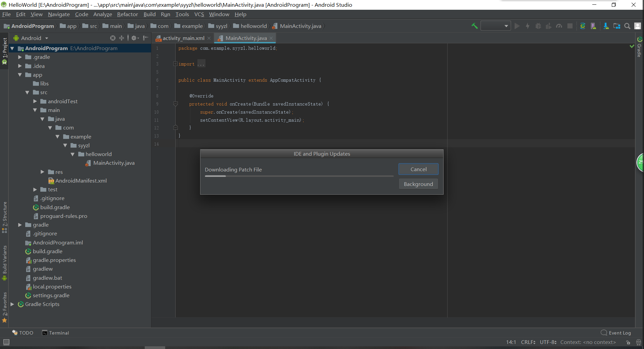Open the AVD Manager icon
The height and width of the screenshot is (349, 644).
(x=593, y=26)
